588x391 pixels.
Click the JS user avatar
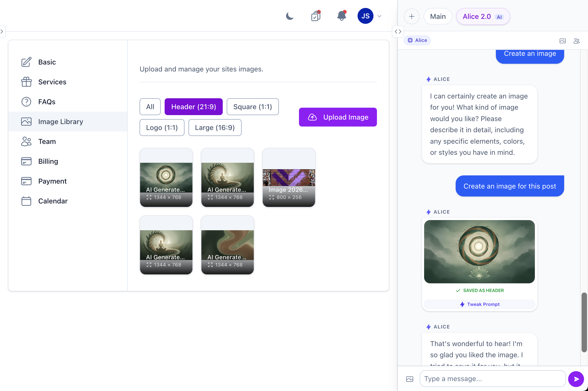click(x=365, y=16)
